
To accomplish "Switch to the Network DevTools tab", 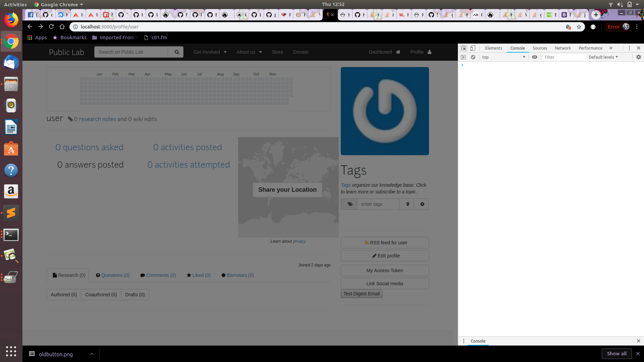I will click(x=562, y=48).
